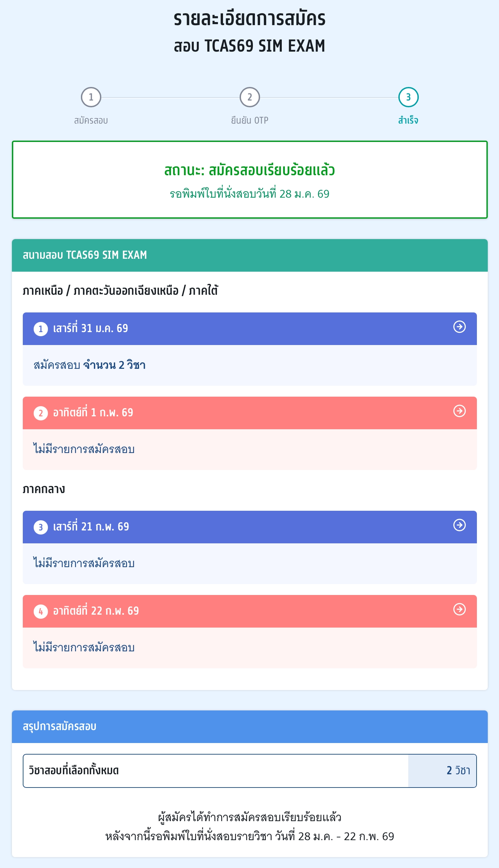
Task: Expand the เสาร์ที่ 21 ก.พ. 69 header bar
Action: point(249,527)
